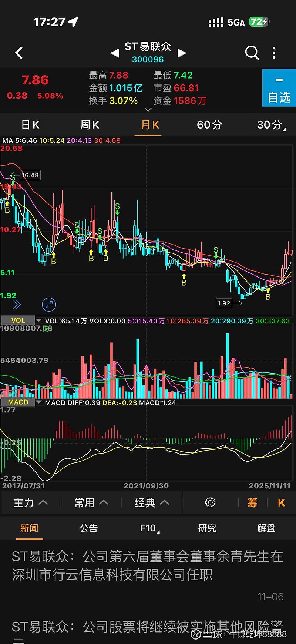Screen dimensions: 296x644
Task: Toggle the 筹 chip distribution
Action: (x=252, y=503)
